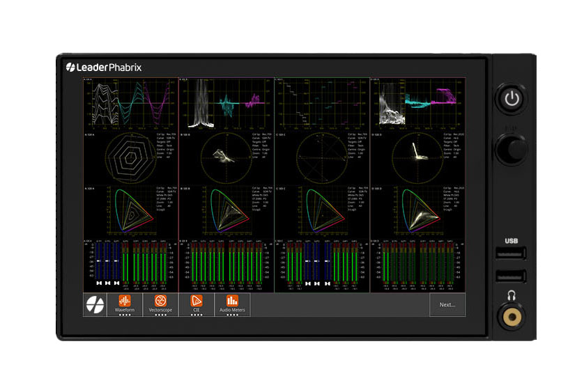Image resolution: width=584 pixels, height=392 pixels.
Task: Select the SDI C audio meters panel
Action: [322, 265]
